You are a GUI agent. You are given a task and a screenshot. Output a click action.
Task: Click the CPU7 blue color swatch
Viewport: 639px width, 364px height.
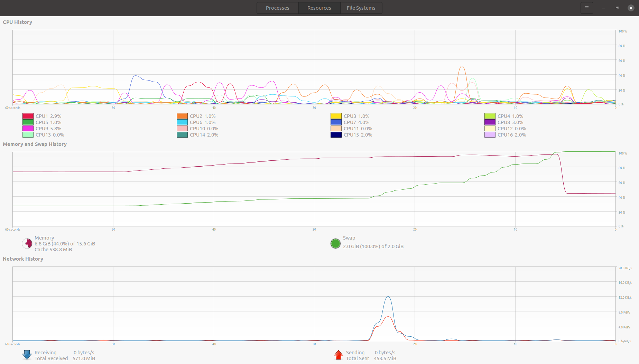[335, 122]
